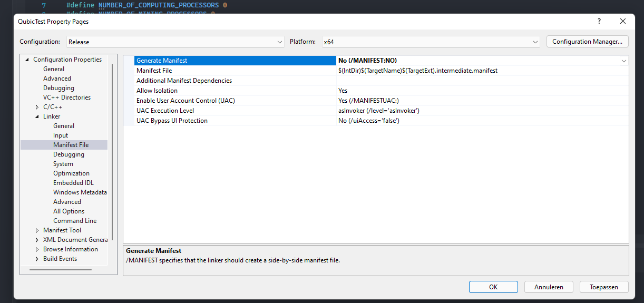Viewport: 644px width, 303px height.
Task: Click the No (/MANIFEST:NO) value
Action: [x=367, y=61]
